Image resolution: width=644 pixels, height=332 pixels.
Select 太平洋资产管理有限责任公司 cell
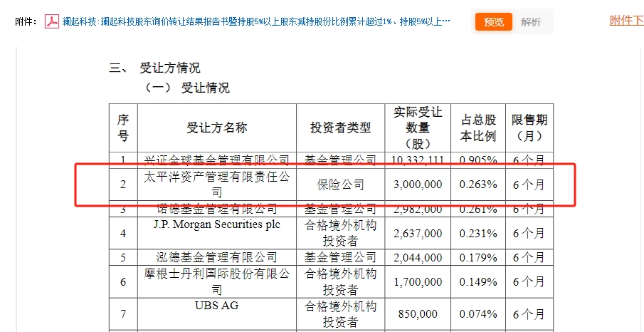tap(217, 185)
